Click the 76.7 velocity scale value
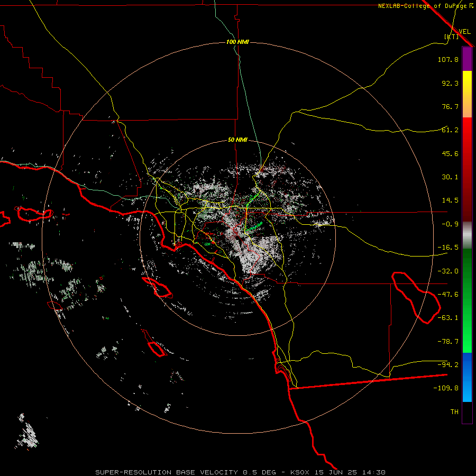 tap(450, 106)
